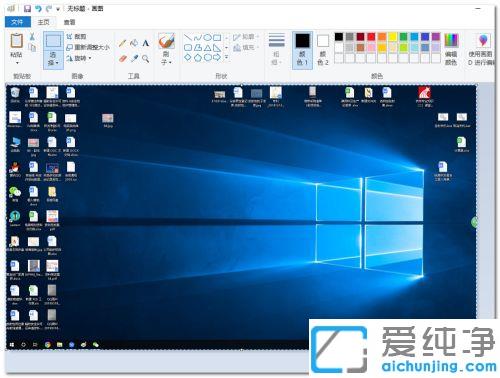Open the 填充 shape fill dropdown

point(246,48)
